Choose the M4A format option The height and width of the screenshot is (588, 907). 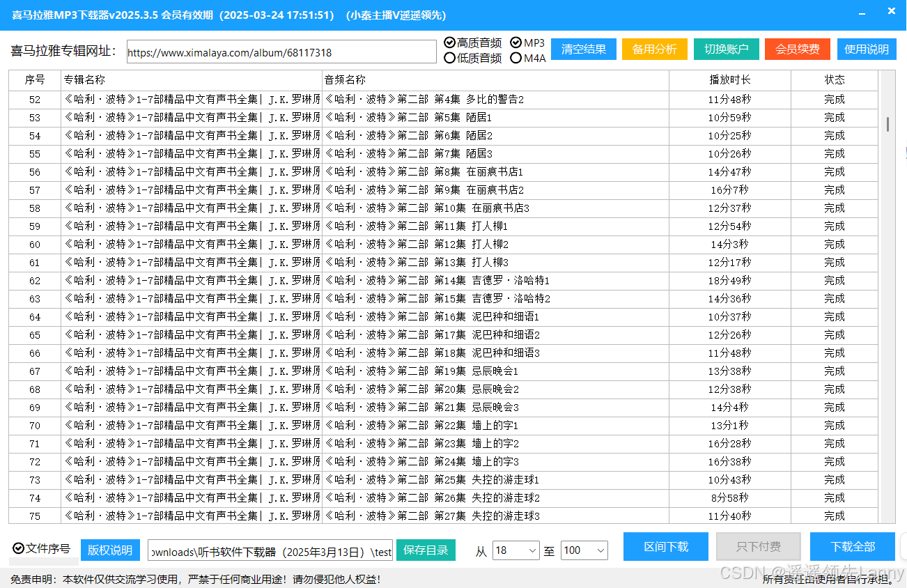pos(528,59)
